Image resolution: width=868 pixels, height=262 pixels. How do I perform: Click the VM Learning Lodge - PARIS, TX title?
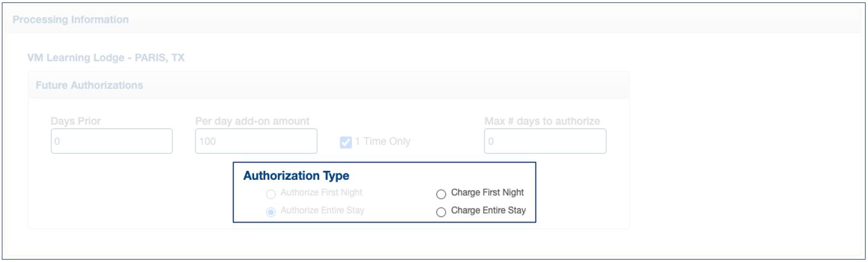[x=106, y=58]
